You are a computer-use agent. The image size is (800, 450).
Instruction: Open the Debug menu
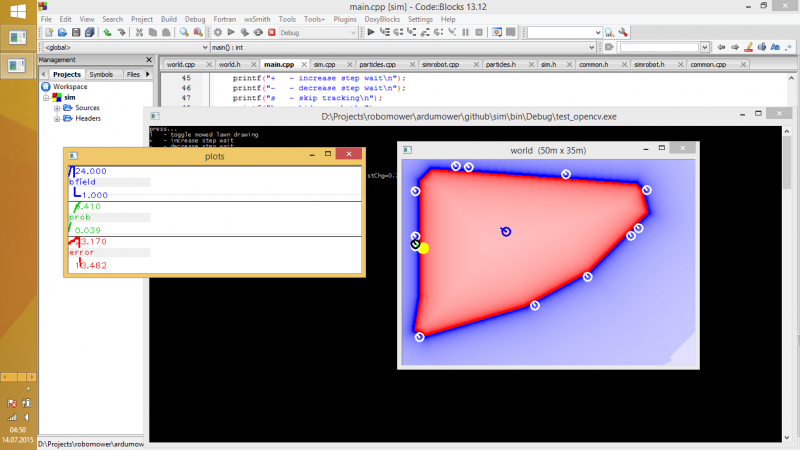point(195,19)
